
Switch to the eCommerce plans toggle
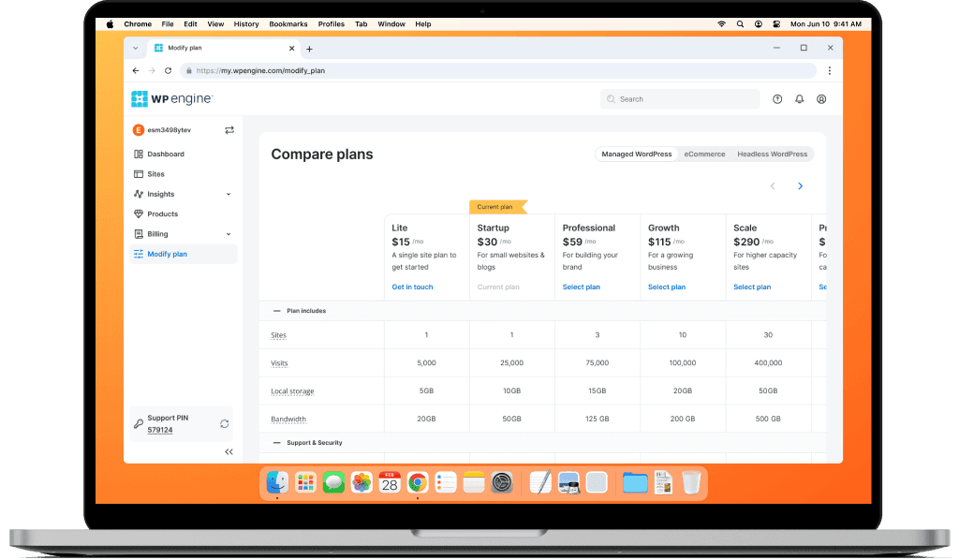(x=704, y=155)
